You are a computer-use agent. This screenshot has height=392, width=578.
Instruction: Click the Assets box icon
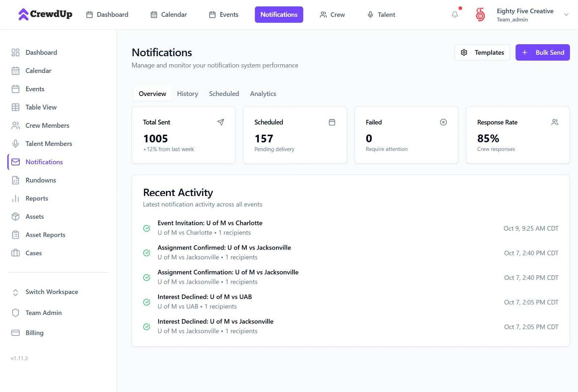15,217
